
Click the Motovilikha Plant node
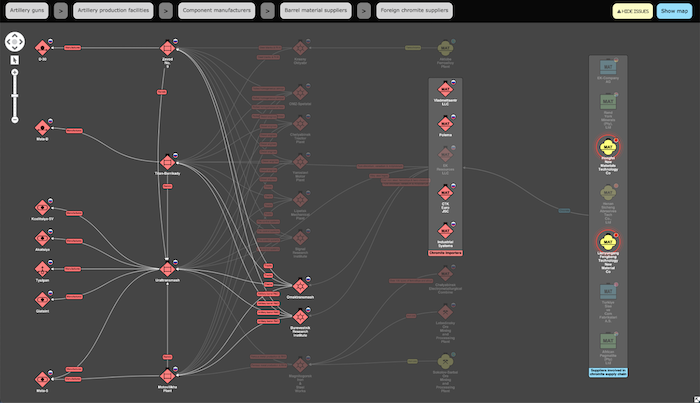[x=167, y=376]
